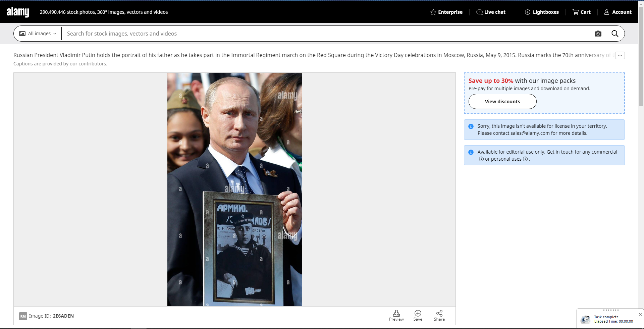Image resolution: width=644 pixels, height=329 pixels.
Task: Click info icon in editorial use notice
Action: tap(471, 152)
